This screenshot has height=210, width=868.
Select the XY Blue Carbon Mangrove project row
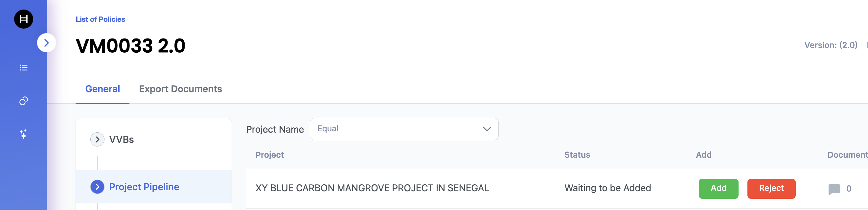372,188
